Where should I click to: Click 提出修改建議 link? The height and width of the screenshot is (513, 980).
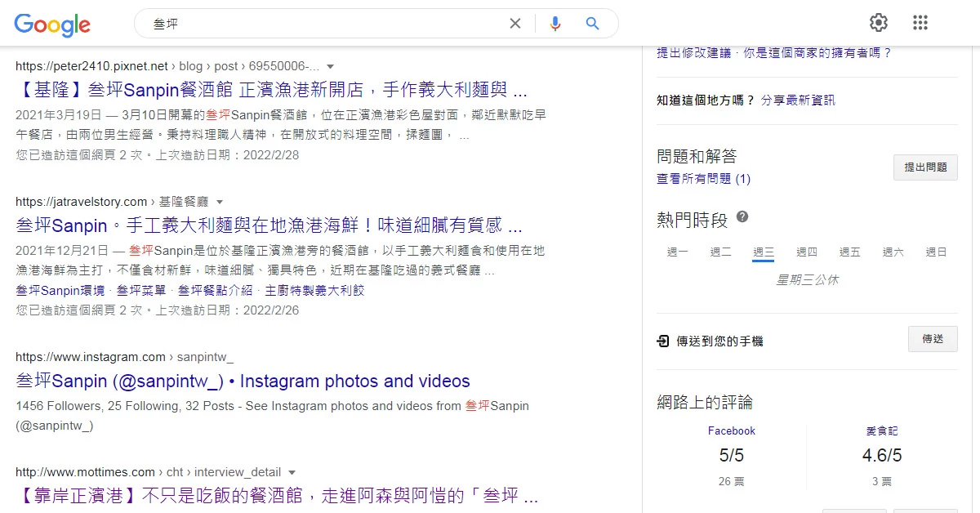point(693,52)
